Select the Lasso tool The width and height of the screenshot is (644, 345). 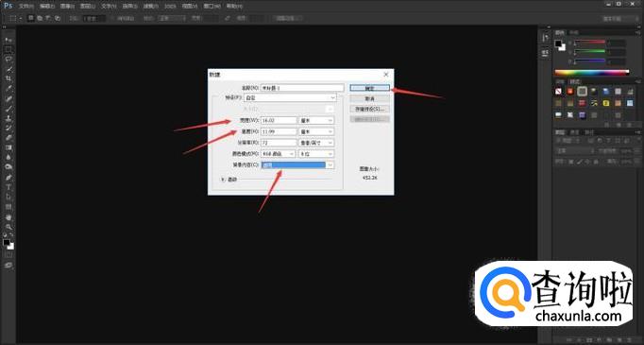point(8,60)
